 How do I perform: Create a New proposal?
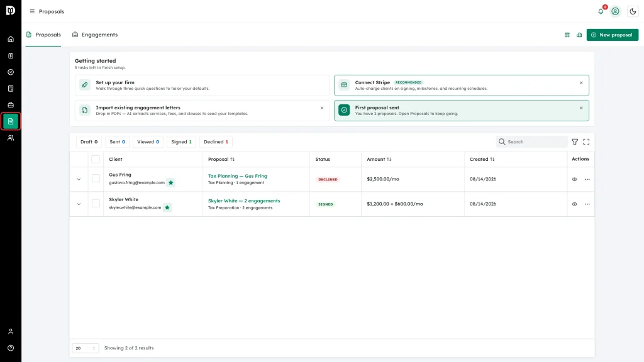pos(613,35)
